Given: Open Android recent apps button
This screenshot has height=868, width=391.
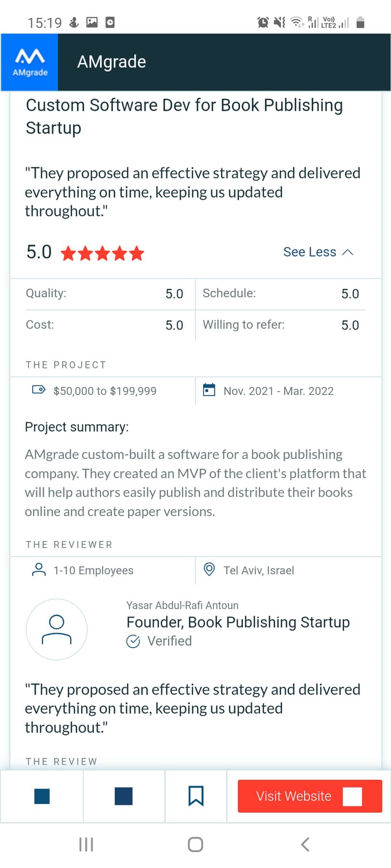Looking at the screenshot, I should click(86, 844).
